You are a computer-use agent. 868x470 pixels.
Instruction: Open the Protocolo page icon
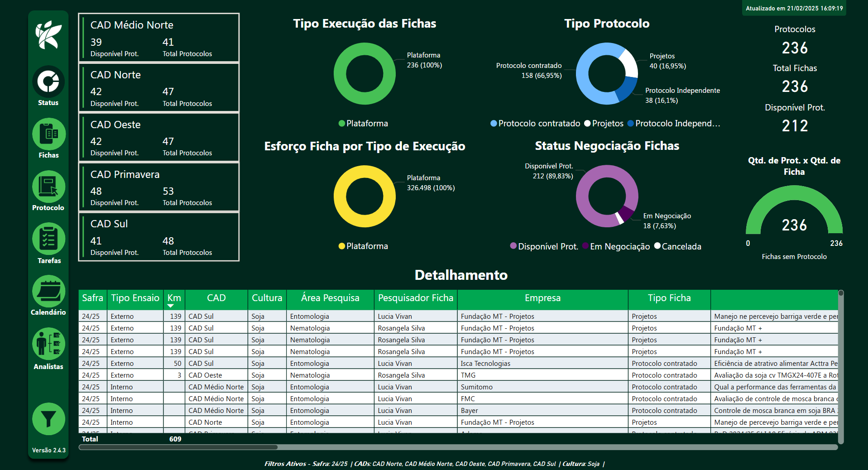[x=48, y=187]
